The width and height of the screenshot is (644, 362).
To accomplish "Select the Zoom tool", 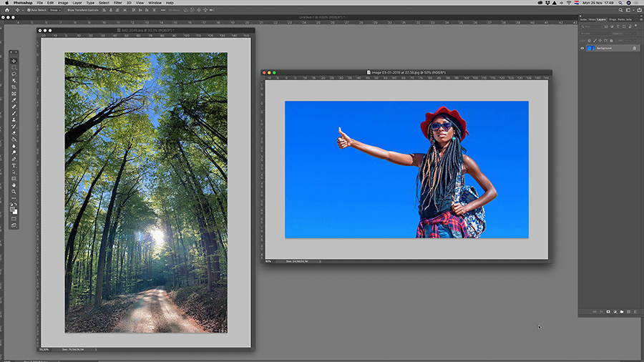I will pyautogui.click(x=14, y=192).
